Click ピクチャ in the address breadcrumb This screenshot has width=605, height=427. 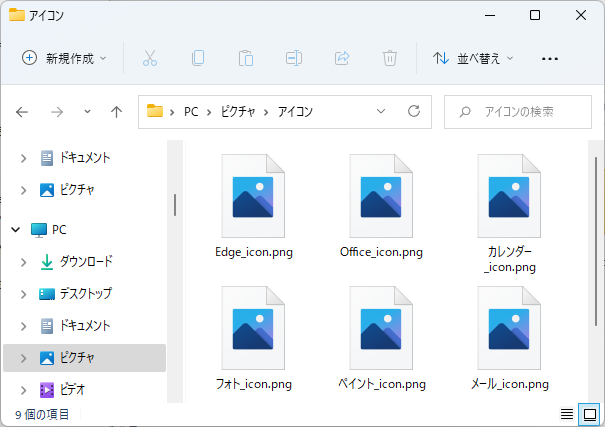[x=238, y=112]
